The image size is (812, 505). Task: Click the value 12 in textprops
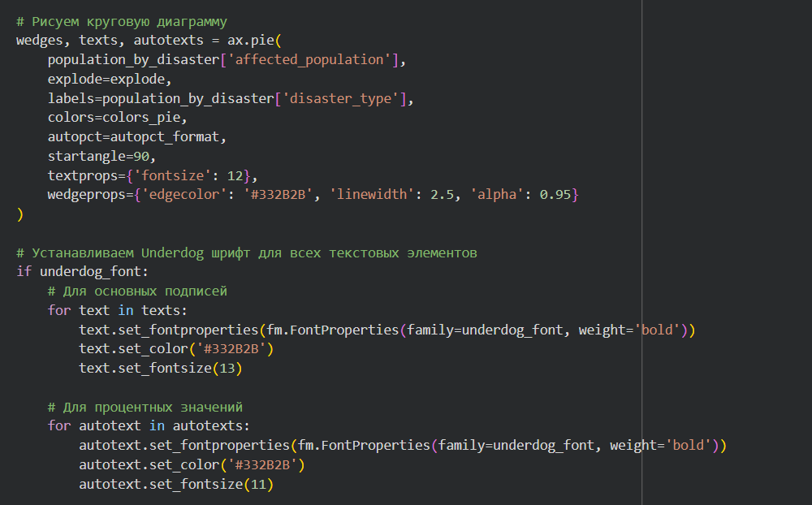click(x=235, y=175)
